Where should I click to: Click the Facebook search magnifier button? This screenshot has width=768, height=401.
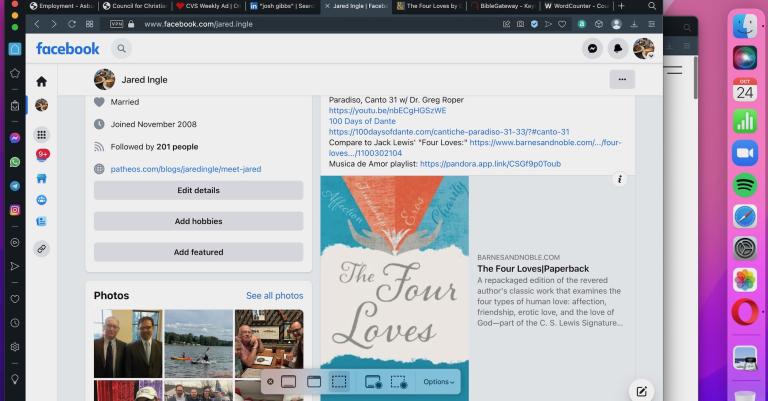(121, 48)
